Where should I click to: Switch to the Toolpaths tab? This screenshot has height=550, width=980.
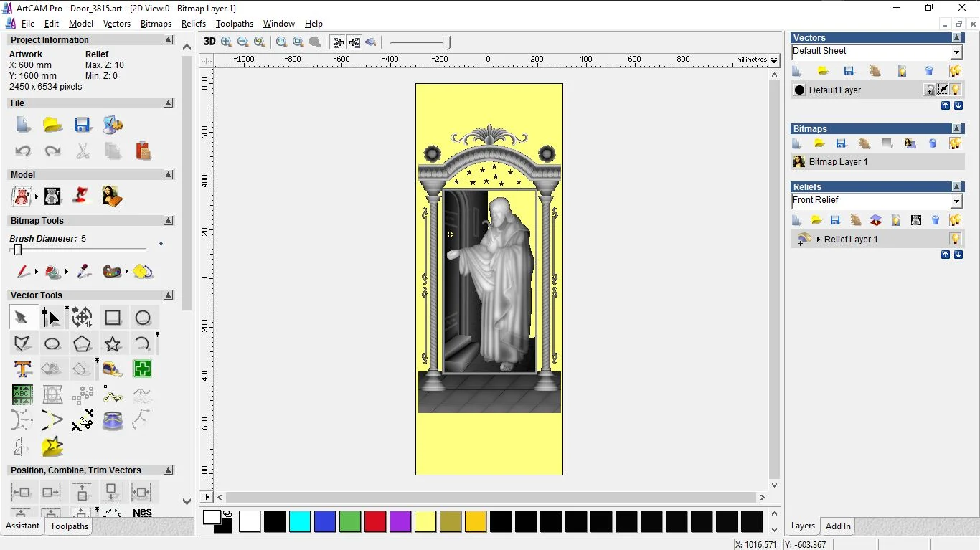click(69, 526)
